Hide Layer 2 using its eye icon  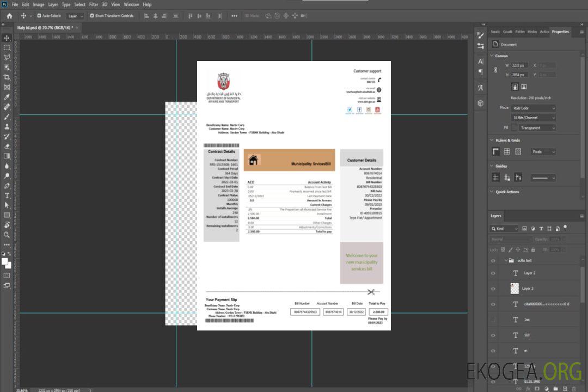(x=493, y=273)
